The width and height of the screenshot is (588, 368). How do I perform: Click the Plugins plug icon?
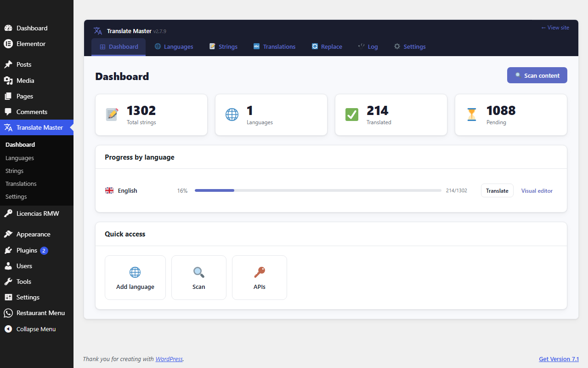coord(8,250)
